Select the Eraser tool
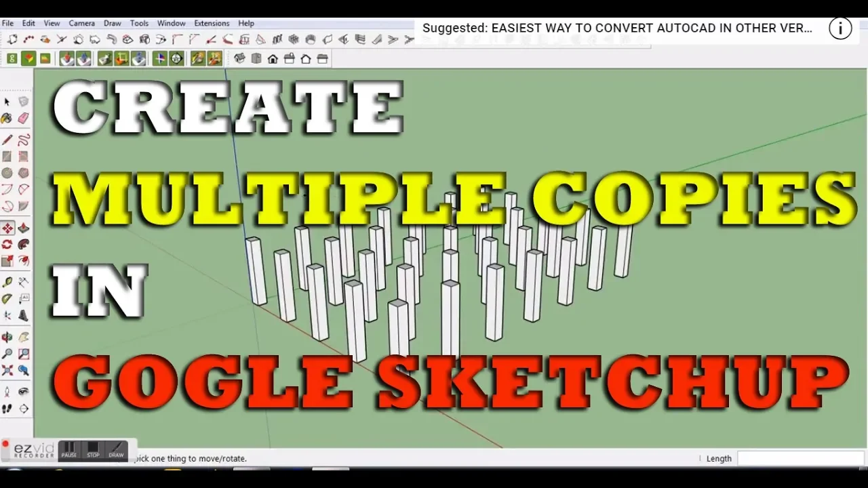Screen dimensions: 868x488 [24, 119]
